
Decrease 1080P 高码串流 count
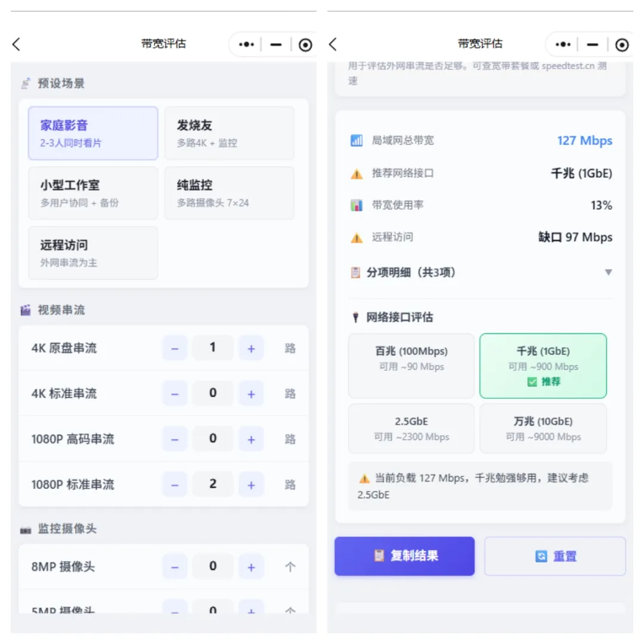175,439
